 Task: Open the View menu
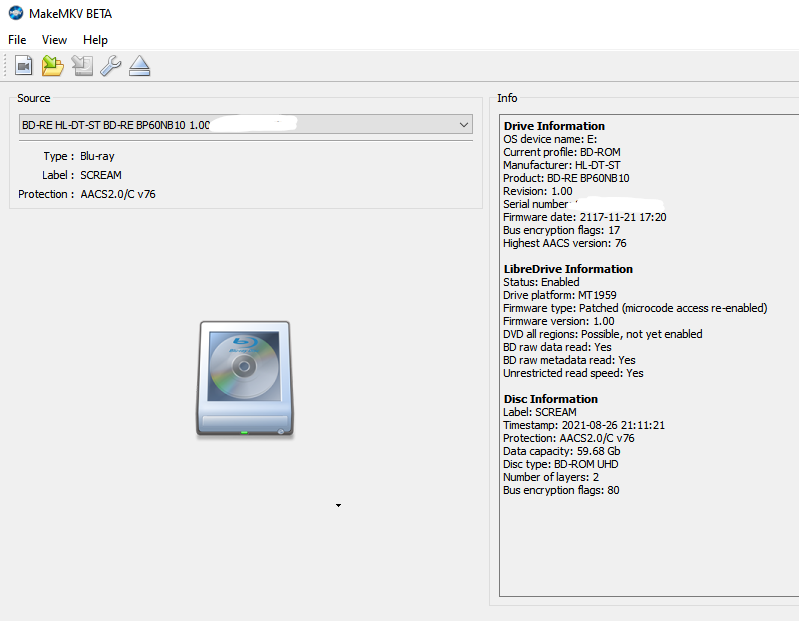coord(54,40)
